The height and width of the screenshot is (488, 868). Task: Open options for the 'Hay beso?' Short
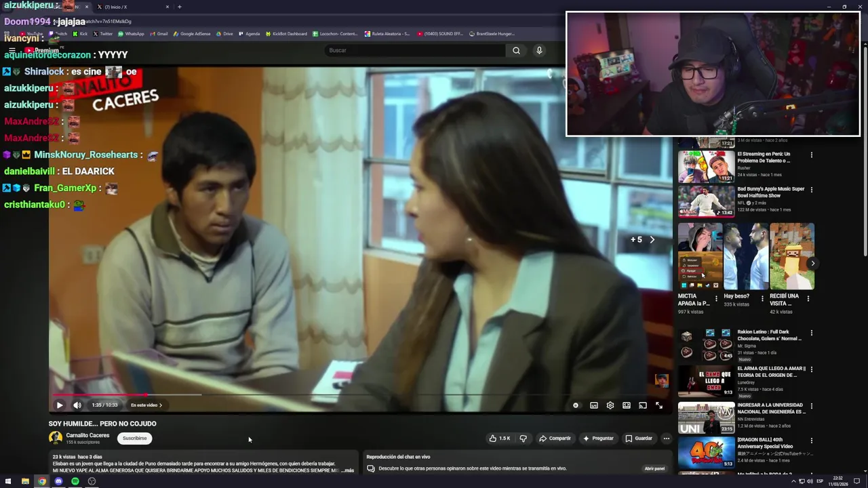(x=762, y=299)
